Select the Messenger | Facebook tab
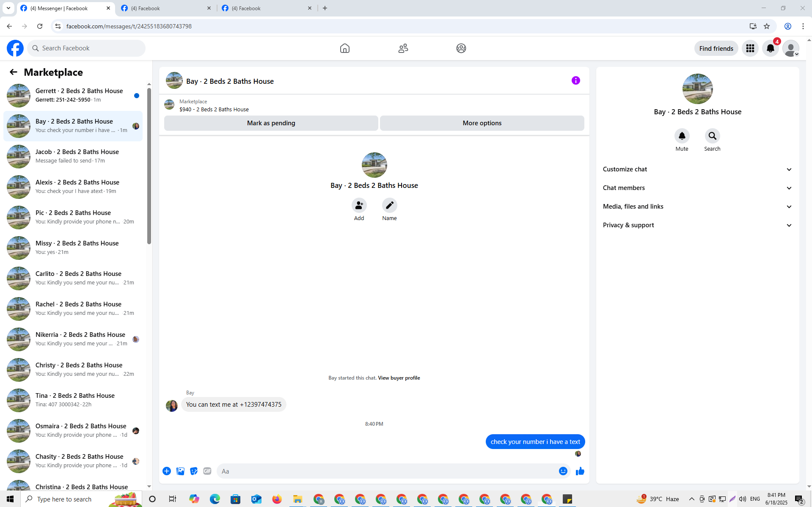The width and height of the screenshot is (812, 507). coord(66,8)
